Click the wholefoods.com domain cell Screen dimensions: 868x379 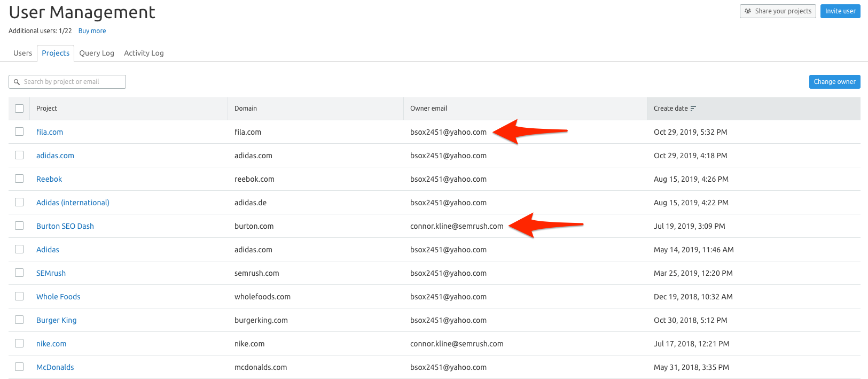pyautogui.click(x=262, y=297)
